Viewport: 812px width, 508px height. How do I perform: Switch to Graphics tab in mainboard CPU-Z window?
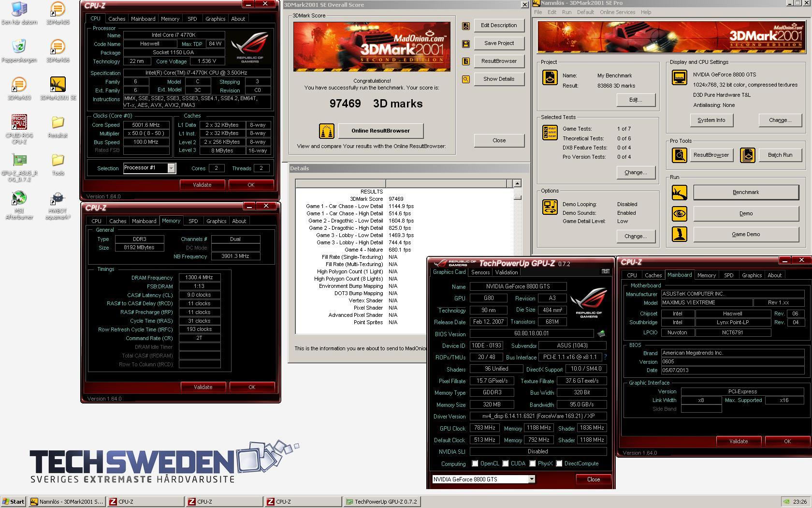[752, 275]
